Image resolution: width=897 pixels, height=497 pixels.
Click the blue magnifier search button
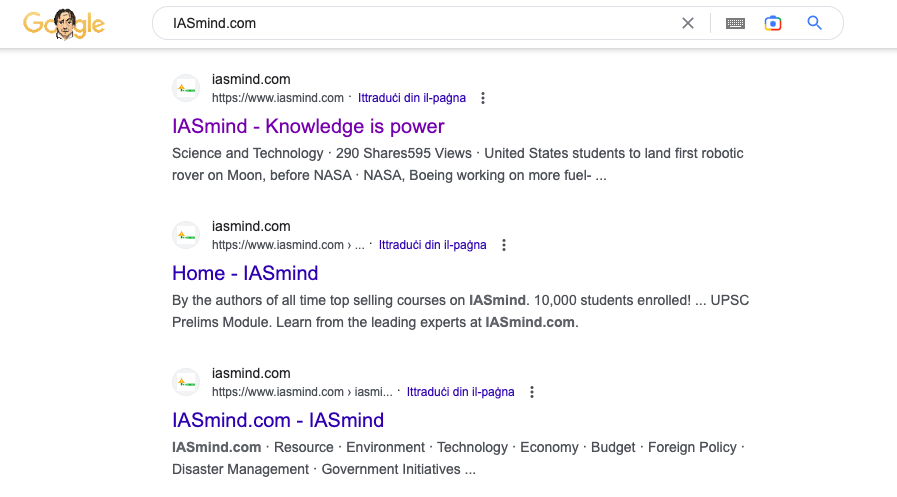pyautogui.click(x=815, y=23)
